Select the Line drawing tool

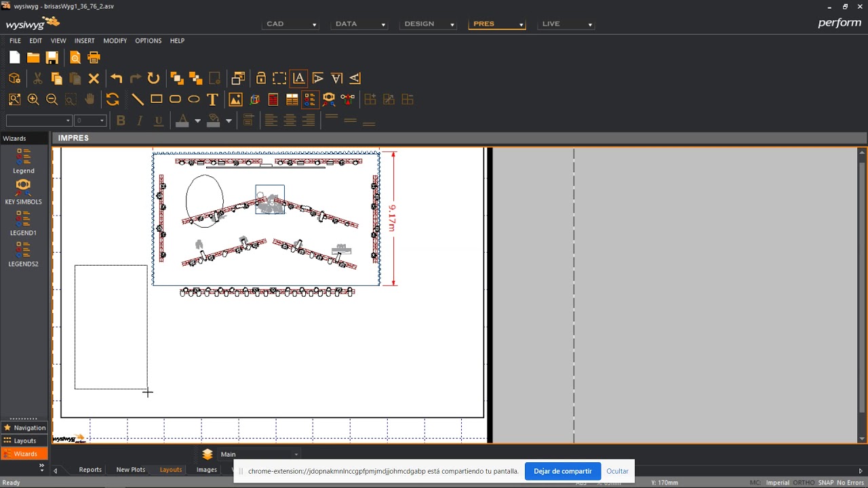[137, 100]
